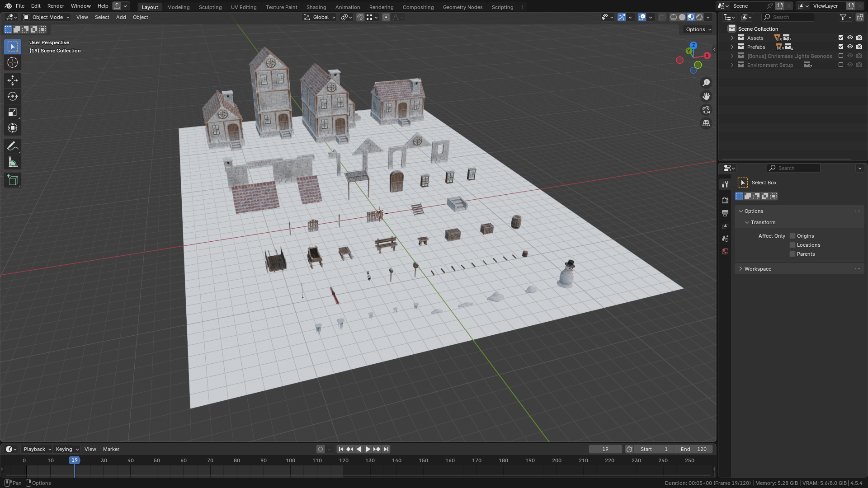Expand the Prefabs collection
This screenshot has height=488, width=868.
click(732, 47)
